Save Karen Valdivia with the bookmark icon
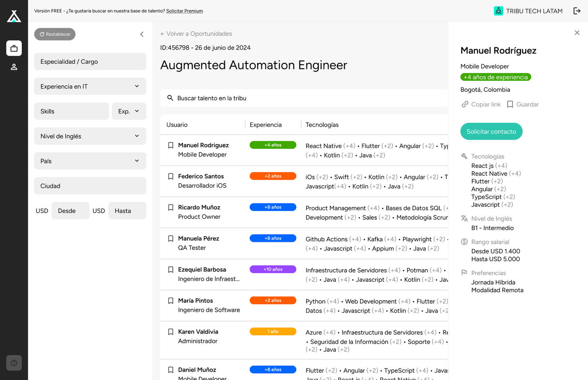The image size is (588, 380). (x=171, y=332)
